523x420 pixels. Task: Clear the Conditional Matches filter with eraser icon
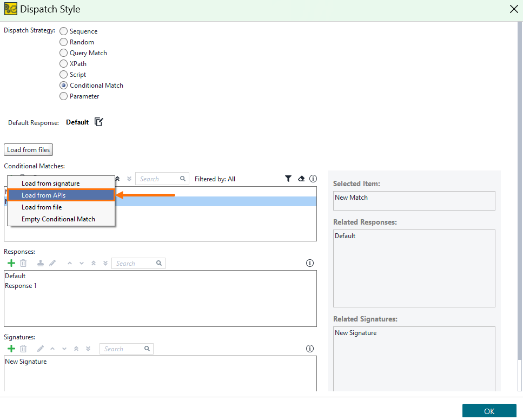pyautogui.click(x=301, y=179)
